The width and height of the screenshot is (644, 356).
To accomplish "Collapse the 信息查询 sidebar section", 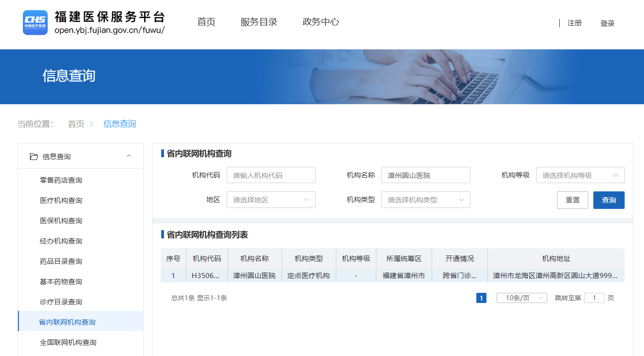I will click(129, 156).
